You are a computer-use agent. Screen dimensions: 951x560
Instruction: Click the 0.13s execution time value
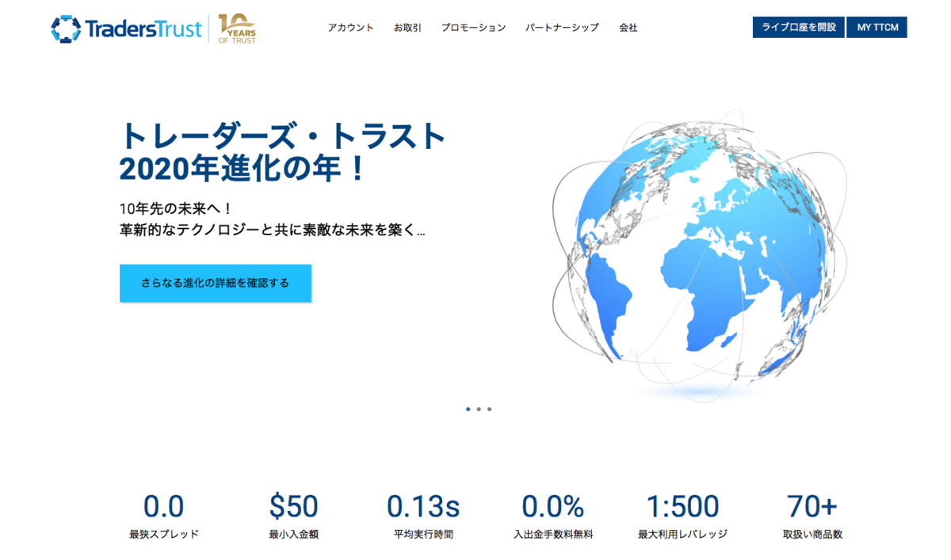coord(423,506)
